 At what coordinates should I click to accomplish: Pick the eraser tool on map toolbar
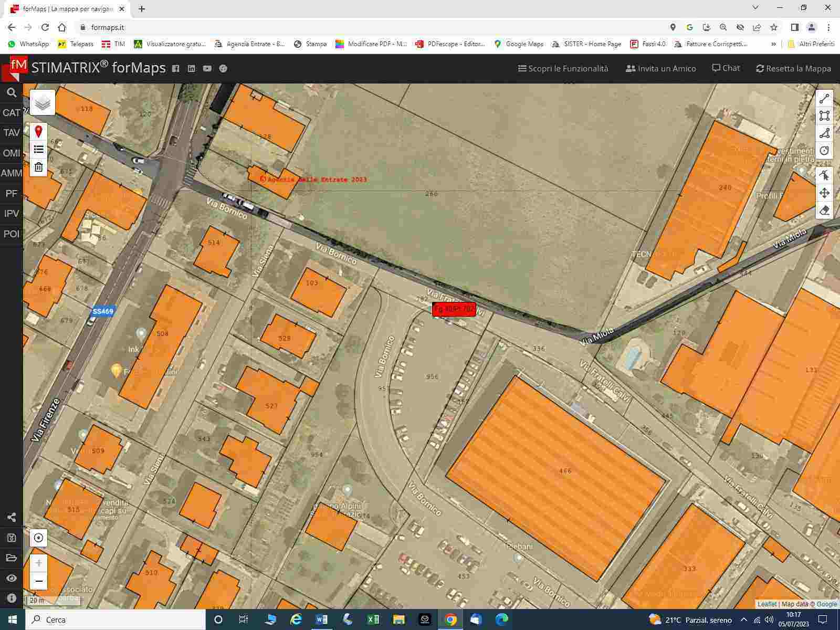coord(824,211)
